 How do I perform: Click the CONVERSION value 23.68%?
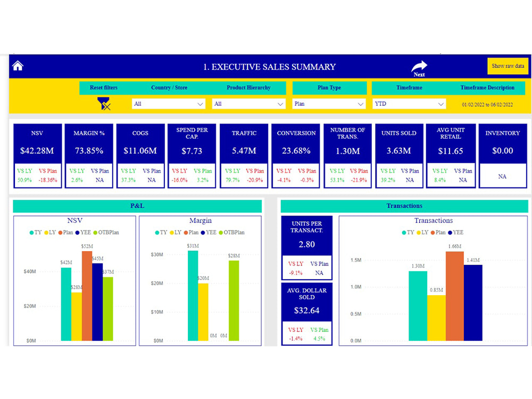[x=296, y=151]
